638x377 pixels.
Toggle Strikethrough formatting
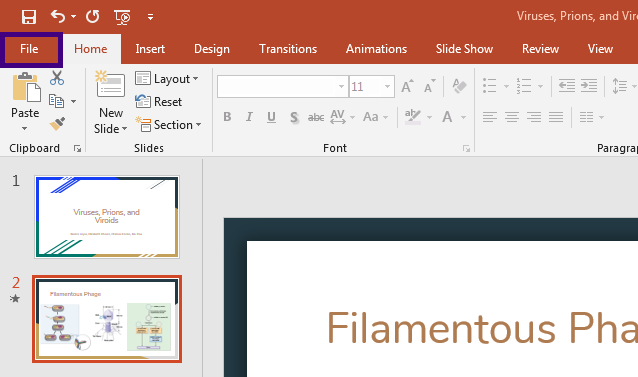(x=316, y=117)
